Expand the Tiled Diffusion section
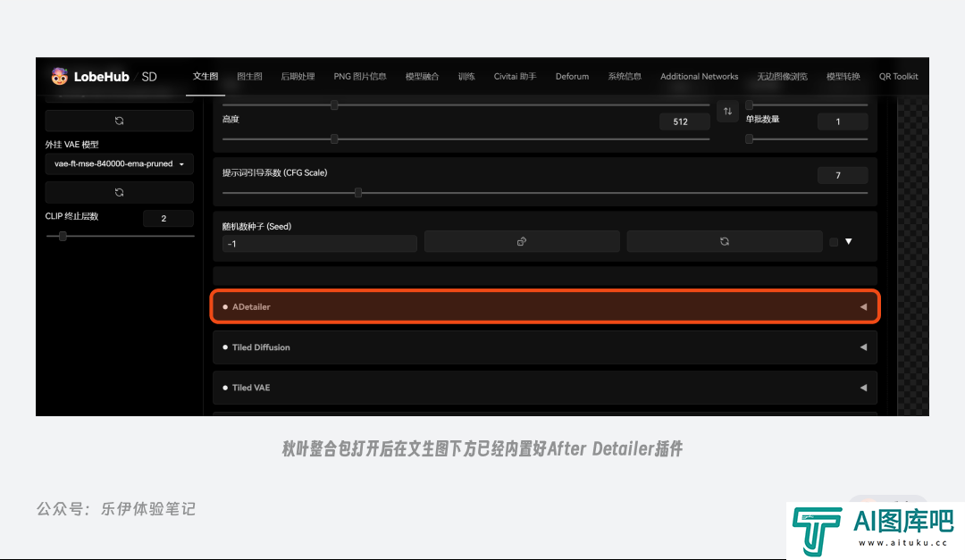This screenshot has height=560, width=965. point(545,347)
